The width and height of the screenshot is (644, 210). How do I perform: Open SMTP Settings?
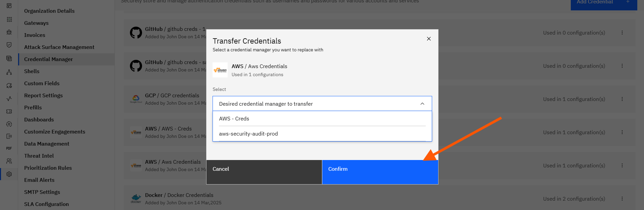[42, 192]
